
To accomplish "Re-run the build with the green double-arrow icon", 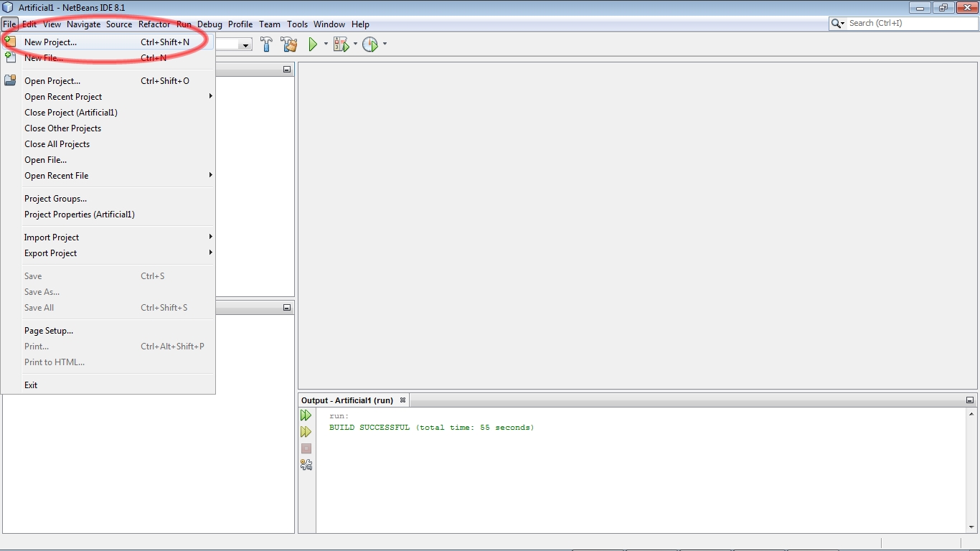I will pyautogui.click(x=306, y=415).
